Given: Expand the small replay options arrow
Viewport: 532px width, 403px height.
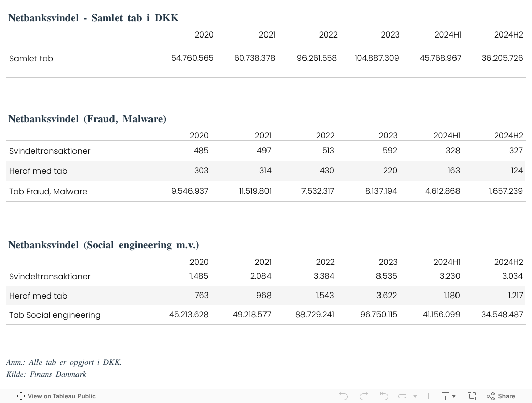Looking at the screenshot, I should (x=415, y=396).
